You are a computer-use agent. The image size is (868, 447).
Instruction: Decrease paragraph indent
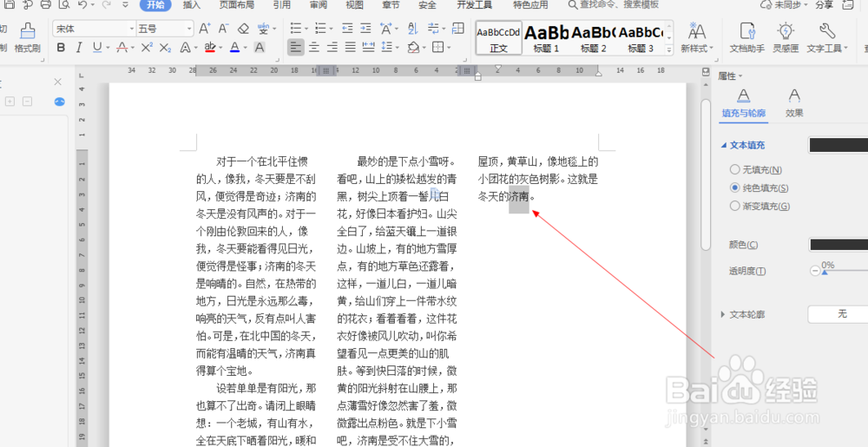pos(347,29)
